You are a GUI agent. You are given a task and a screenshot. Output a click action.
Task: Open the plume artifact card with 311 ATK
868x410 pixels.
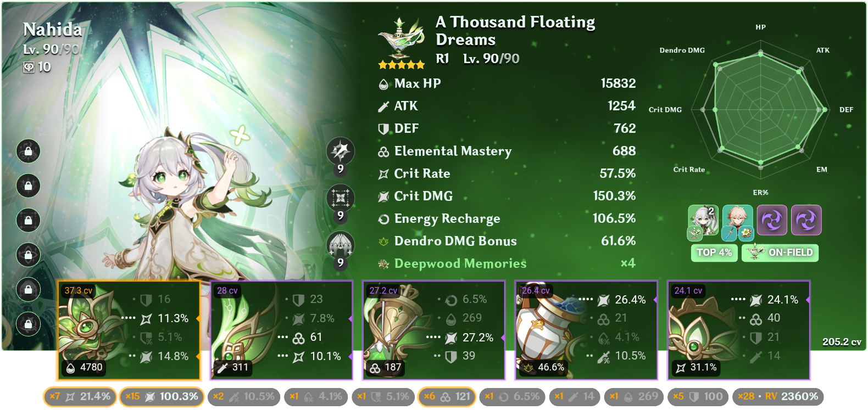[281, 330]
